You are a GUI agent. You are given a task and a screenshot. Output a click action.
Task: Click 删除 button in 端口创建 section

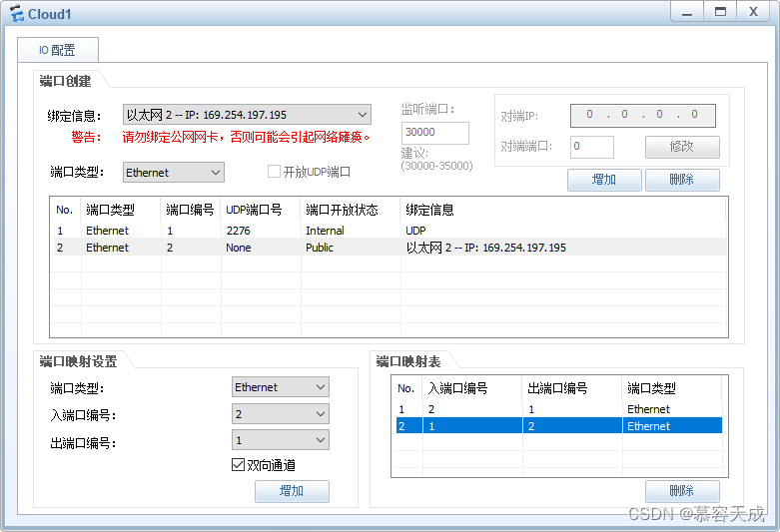point(682,180)
